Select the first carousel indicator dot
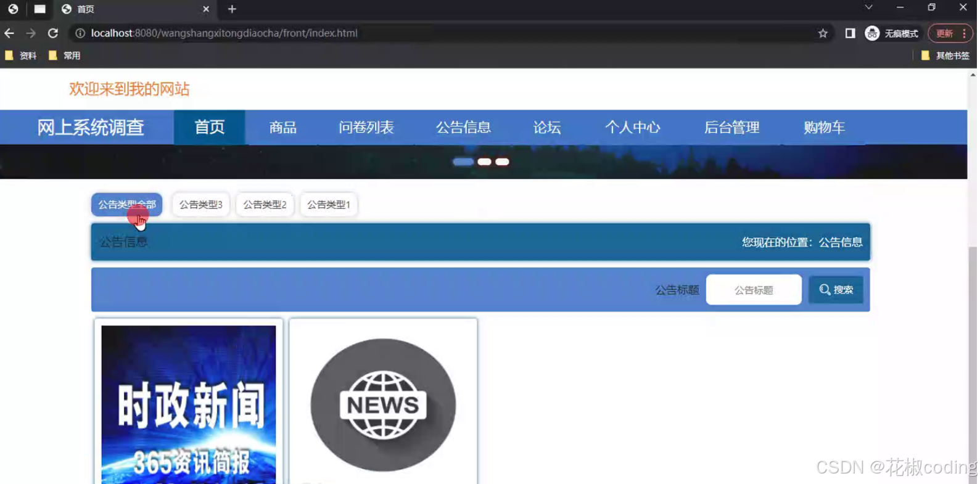 (463, 162)
